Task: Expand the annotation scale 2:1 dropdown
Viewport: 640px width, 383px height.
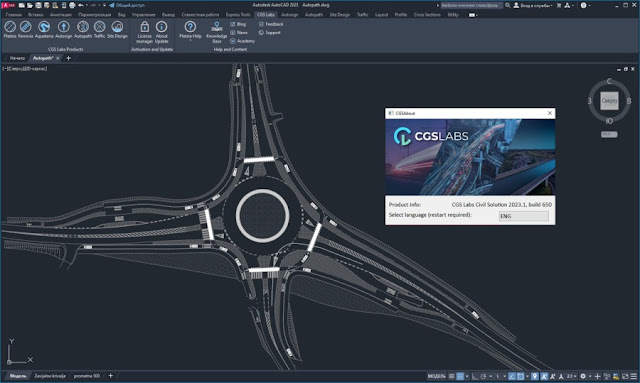Action: (x=571, y=376)
